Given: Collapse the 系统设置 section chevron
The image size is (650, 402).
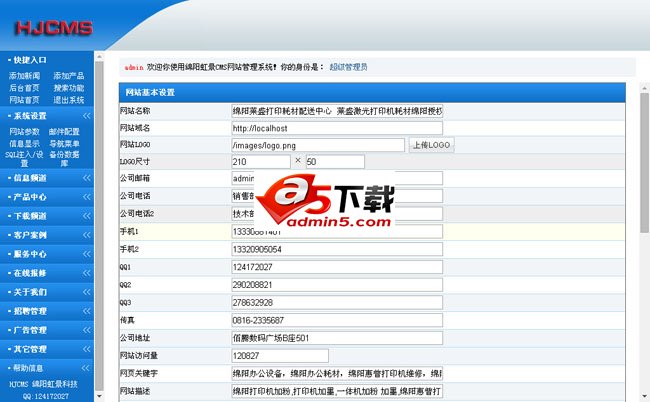Looking at the screenshot, I should click(x=87, y=116).
